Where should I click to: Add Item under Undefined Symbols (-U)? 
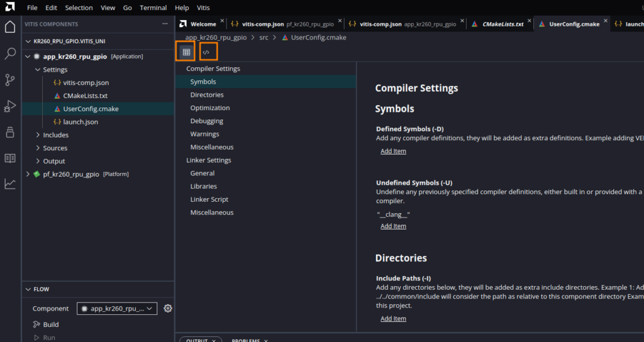point(393,226)
